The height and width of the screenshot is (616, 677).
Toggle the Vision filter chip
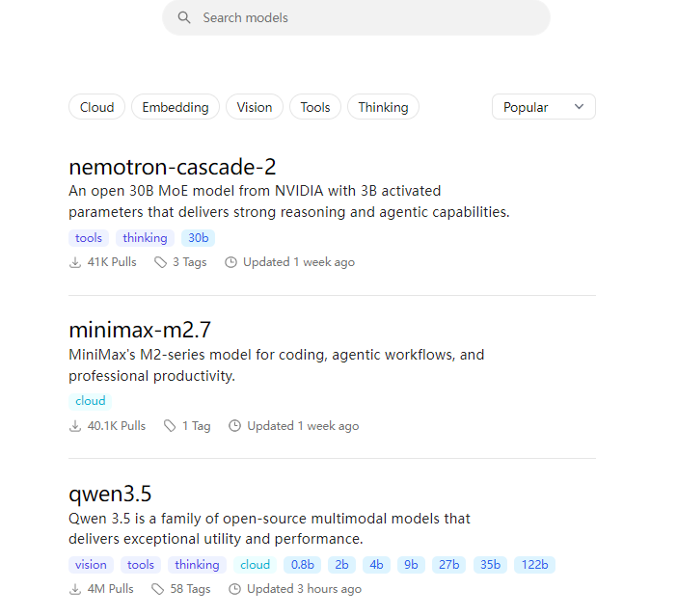point(255,107)
